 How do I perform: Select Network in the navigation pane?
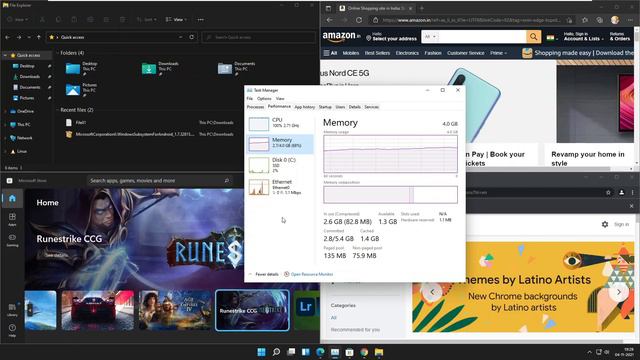click(x=24, y=138)
